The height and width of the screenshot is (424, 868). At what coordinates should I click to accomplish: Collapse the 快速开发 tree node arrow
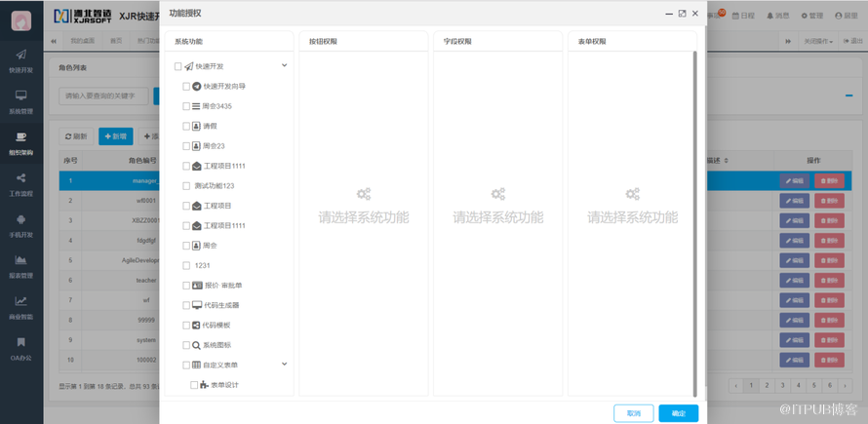pos(285,66)
